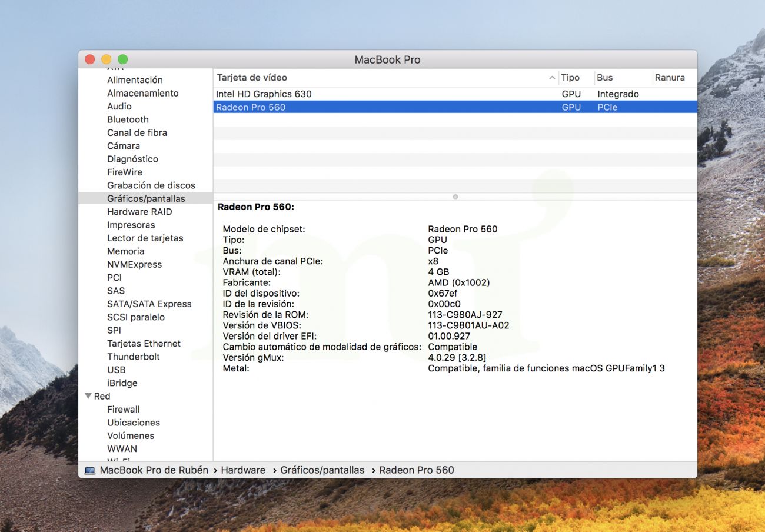Open the Bluetooth section
This screenshot has height=532, width=765.
(x=128, y=119)
